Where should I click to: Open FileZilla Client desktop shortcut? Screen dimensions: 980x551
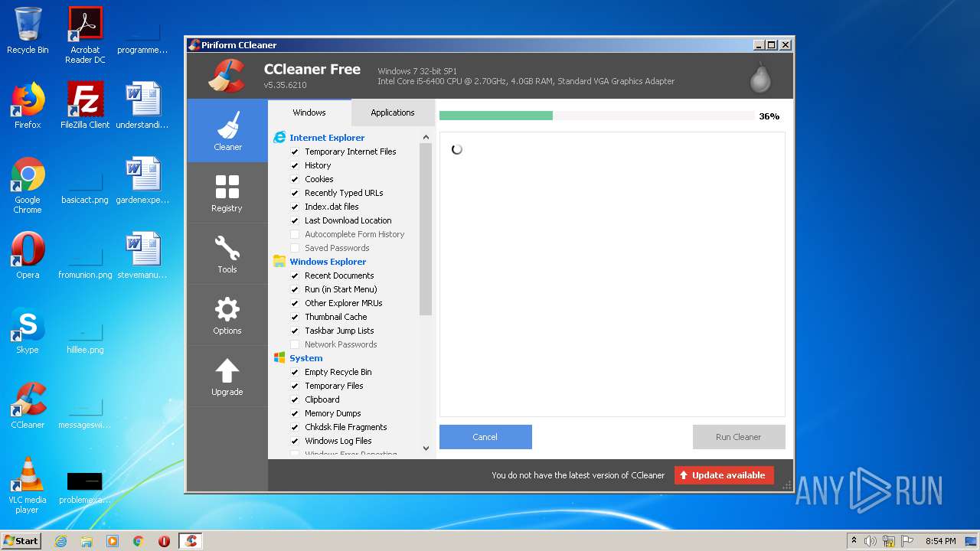(85, 106)
